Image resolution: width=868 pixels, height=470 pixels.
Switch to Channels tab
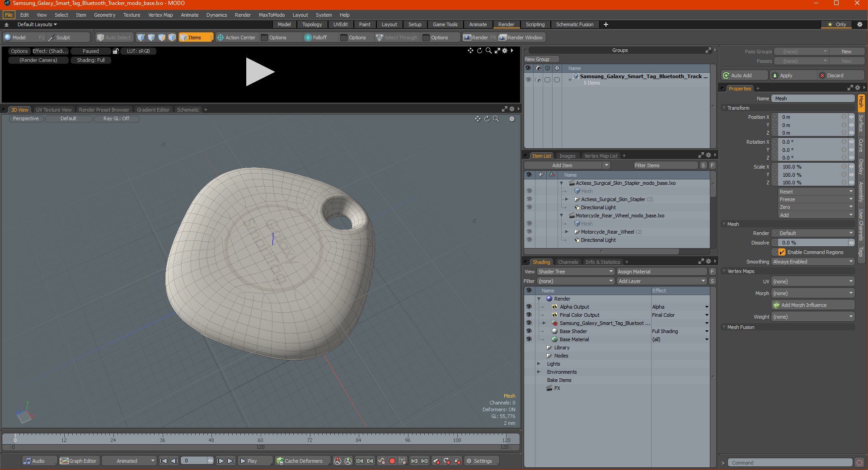(568, 262)
